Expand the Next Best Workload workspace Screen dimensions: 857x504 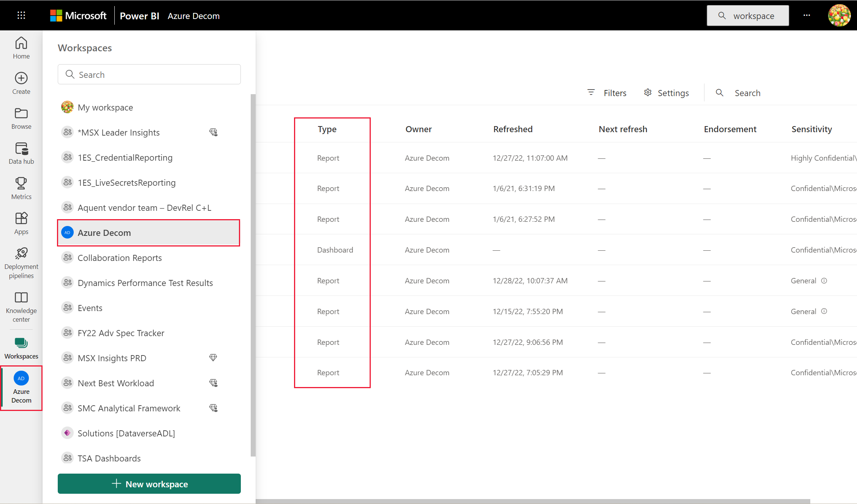click(116, 383)
